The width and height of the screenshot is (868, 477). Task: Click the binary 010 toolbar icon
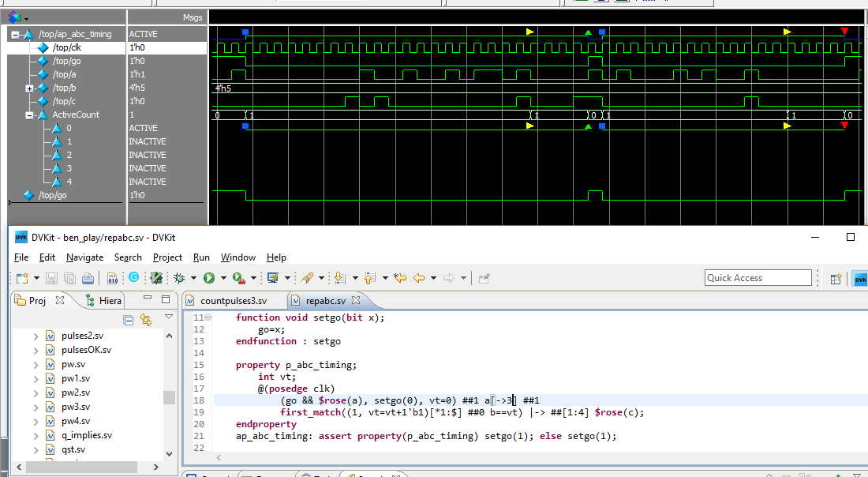[112, 278]
